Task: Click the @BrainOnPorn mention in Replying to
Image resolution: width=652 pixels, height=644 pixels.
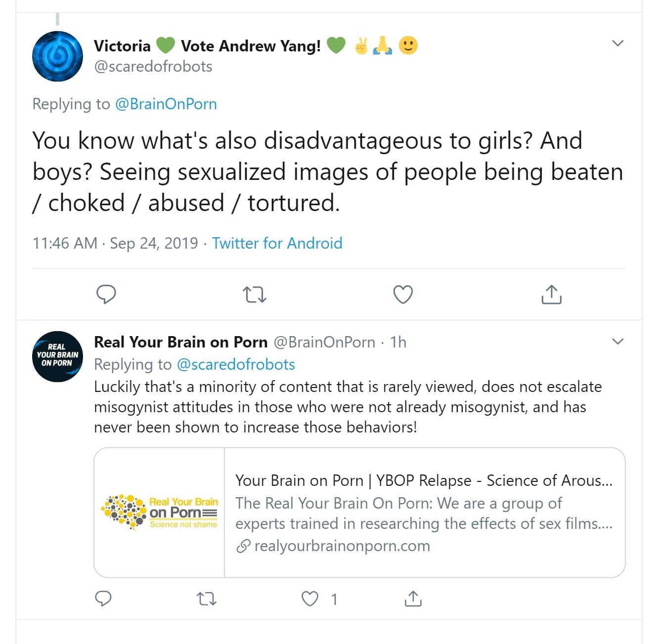Action: pyautogui.click(x=166, y=104)
